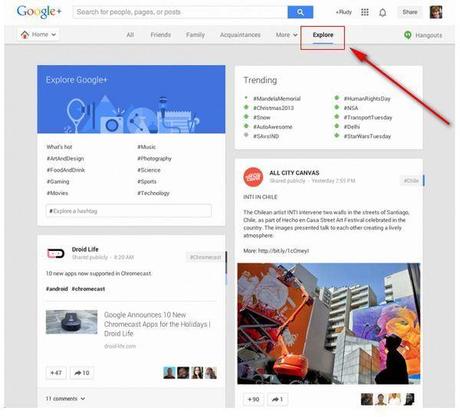Open trending #Delhi
Screen dimensions: 460x417
point(352,127)
